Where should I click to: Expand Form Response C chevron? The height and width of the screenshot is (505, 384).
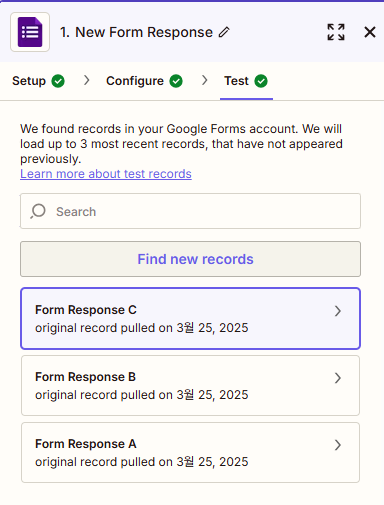click(338, 311)
